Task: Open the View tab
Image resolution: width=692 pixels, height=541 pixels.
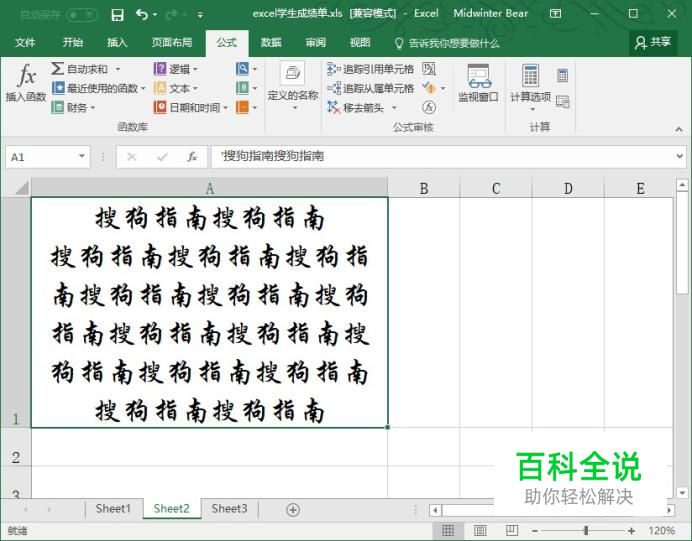Action: (360, 42)
